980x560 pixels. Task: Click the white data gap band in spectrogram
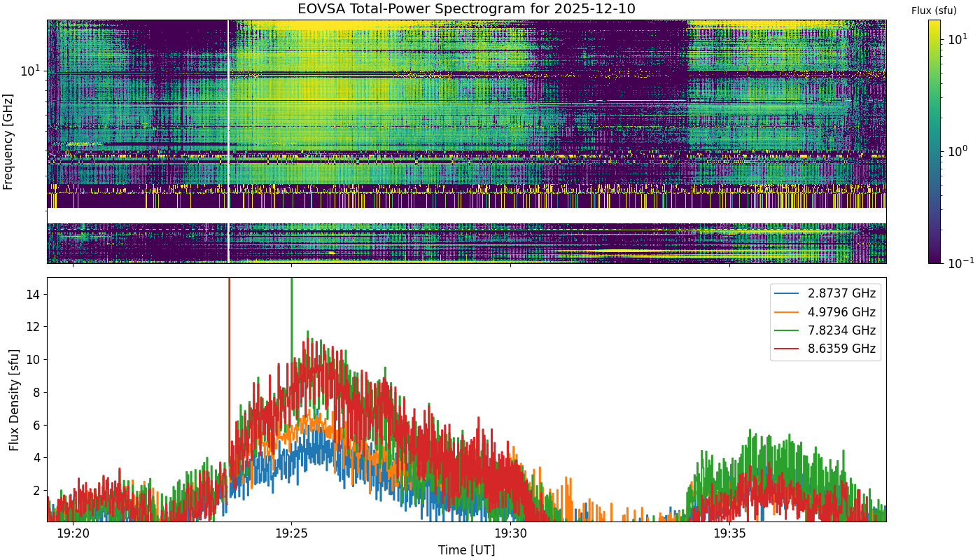click(x=467, y=216)
